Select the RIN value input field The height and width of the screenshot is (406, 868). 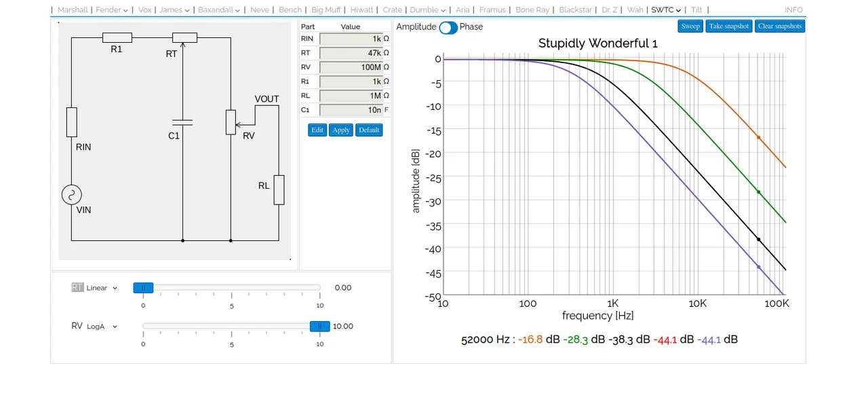(351, 39)
